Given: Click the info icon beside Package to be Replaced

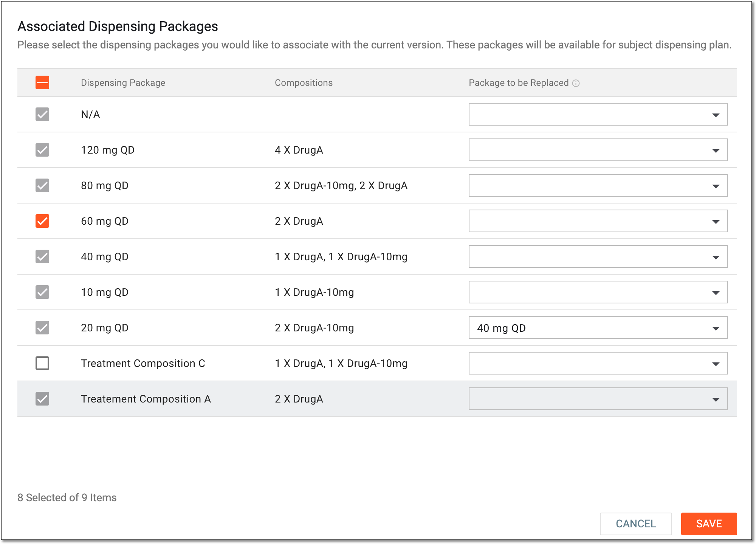Looking at the screenshot, I should 576,83.
